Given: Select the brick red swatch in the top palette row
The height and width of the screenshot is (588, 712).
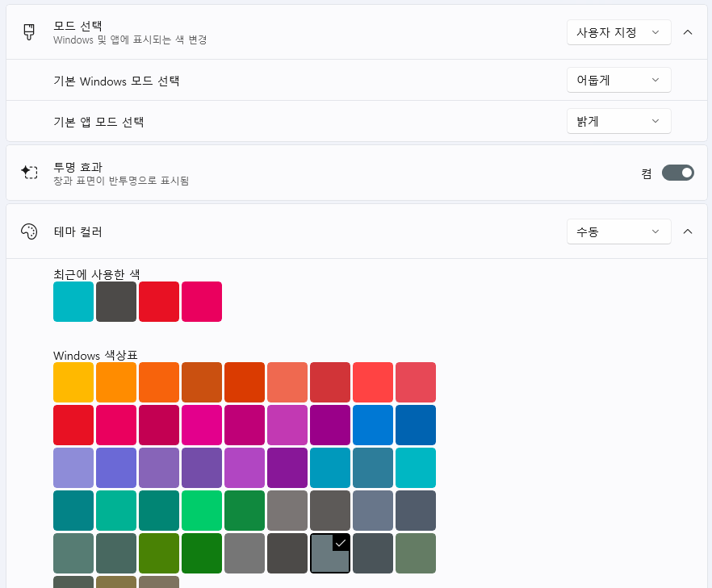Looking at the screenshot, I should (330, 382).
